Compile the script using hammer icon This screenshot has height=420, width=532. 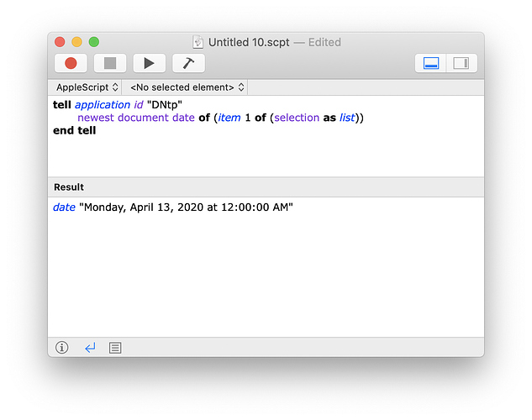[x=188, y=63]
